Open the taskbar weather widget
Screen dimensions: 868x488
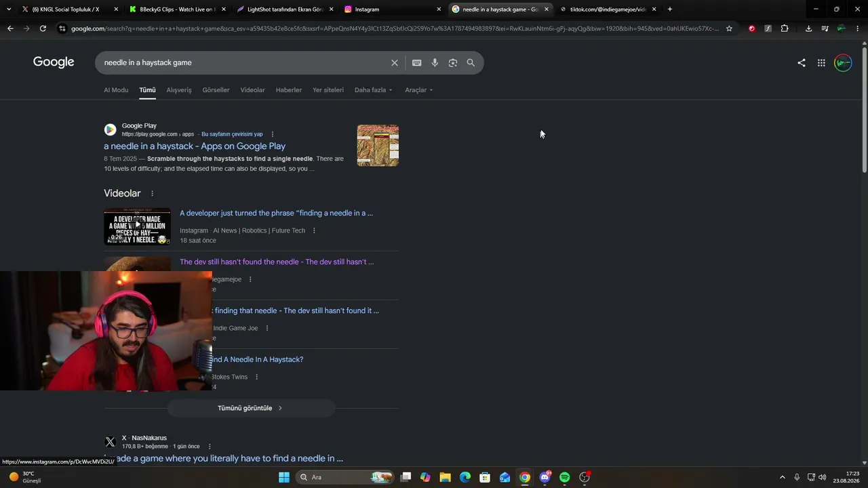25,477
